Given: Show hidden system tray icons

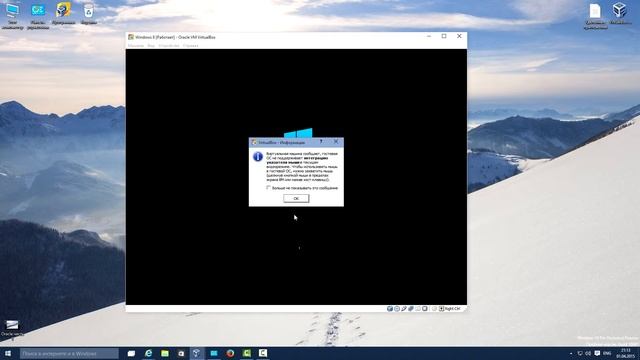Looking at the screenshot, I should pyautogui.click(x=571, y=353).
